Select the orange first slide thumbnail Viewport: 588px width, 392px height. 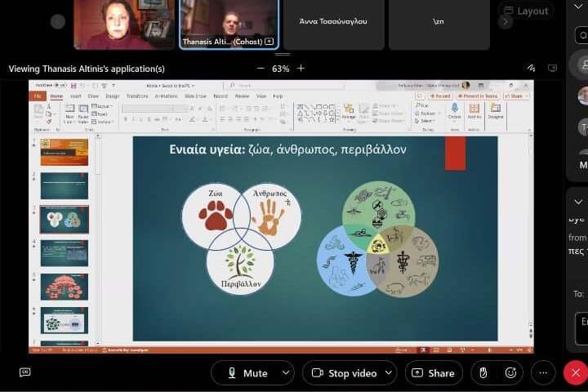point(65,152)
